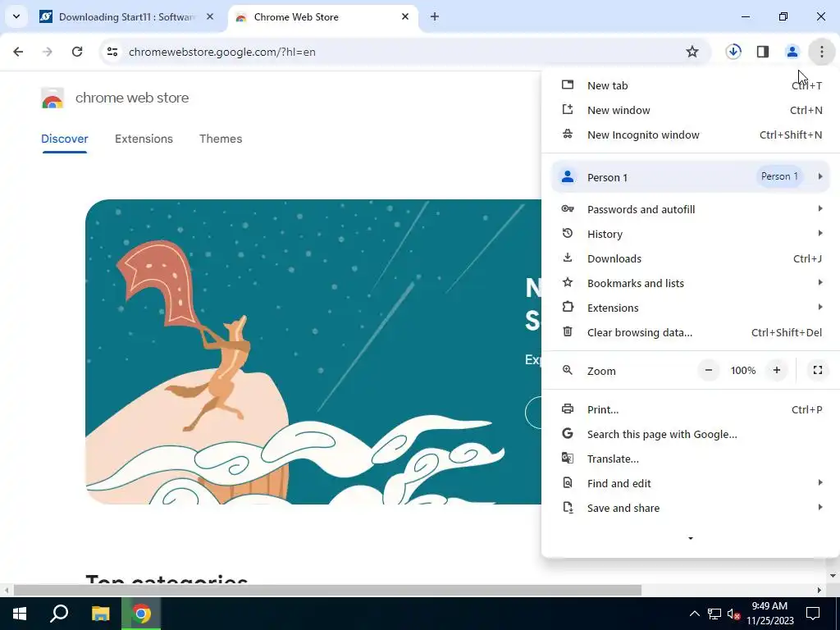Click the horizontal page scrollbar

pyautogui.click(x=327, y=591)
